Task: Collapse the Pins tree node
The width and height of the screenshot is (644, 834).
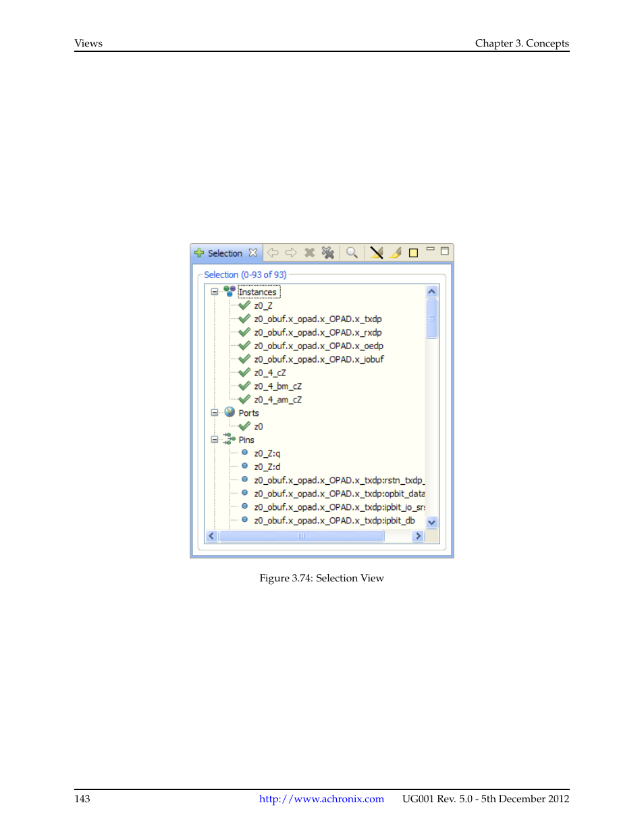Action: (214, 439)
